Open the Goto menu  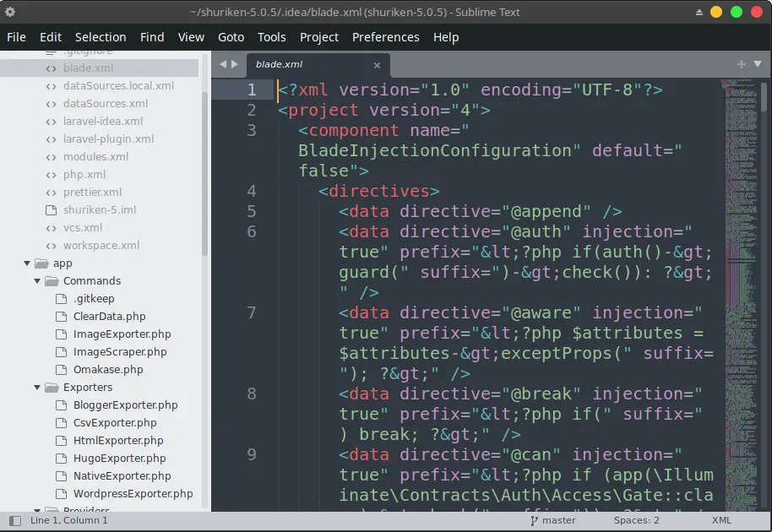pos(231,37)
